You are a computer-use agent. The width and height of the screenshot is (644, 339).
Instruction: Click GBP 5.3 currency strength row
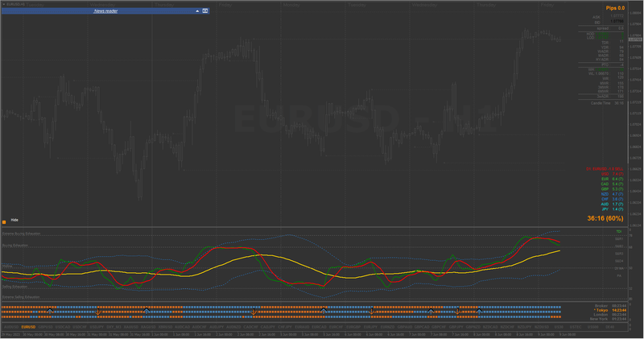(612, 189)
